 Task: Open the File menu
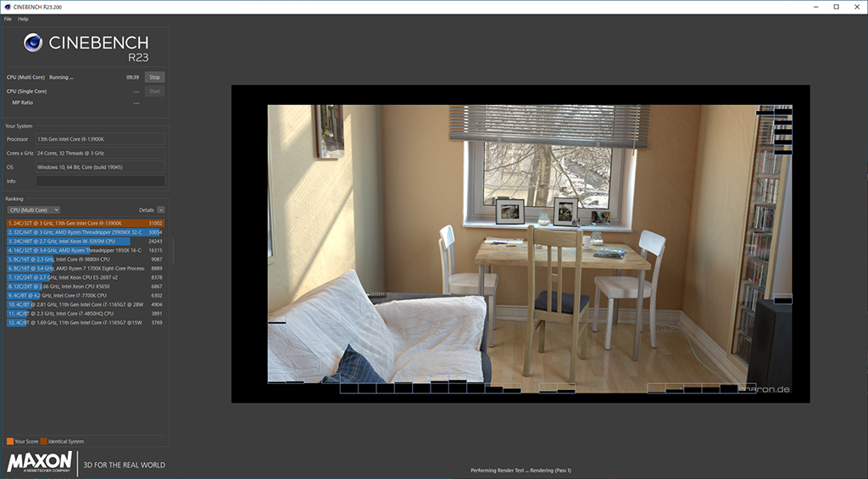[x=8, y=19]
